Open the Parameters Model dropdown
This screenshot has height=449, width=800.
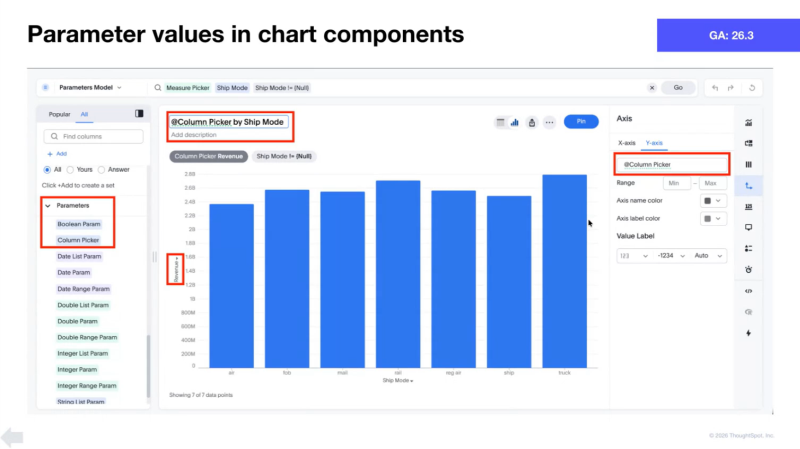coord(88,88)
